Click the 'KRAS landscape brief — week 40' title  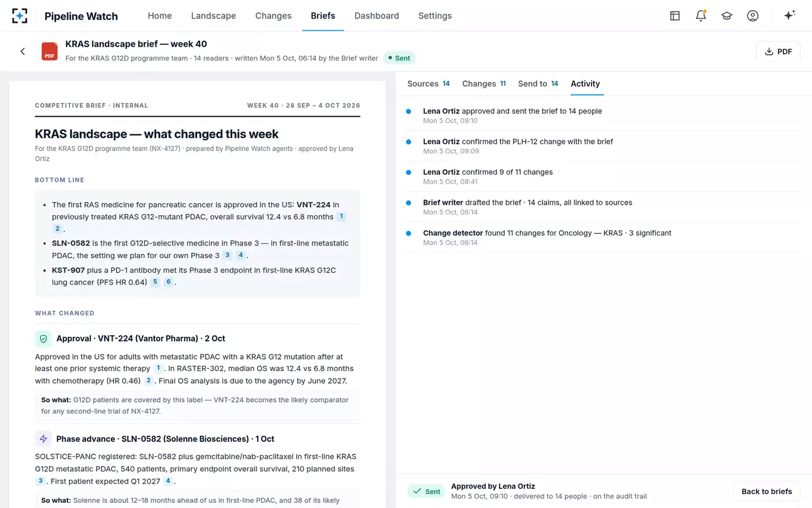pyautogui.click(x=136, y=44)
